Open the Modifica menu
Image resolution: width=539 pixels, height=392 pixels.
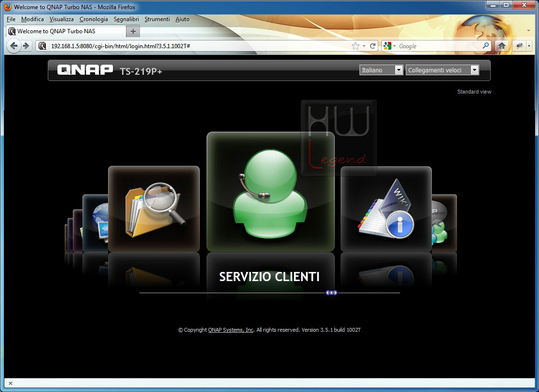[x=32, y=19]
